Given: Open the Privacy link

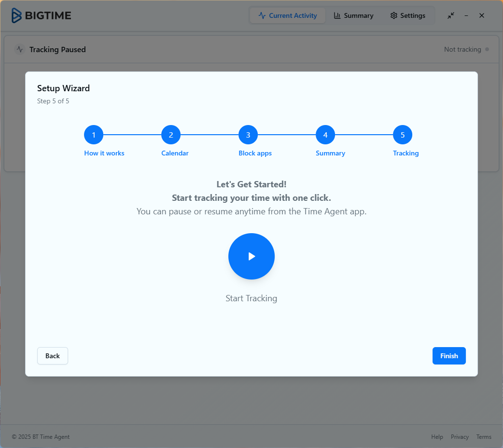Looking at the screenshot, I should pos(460,437).
